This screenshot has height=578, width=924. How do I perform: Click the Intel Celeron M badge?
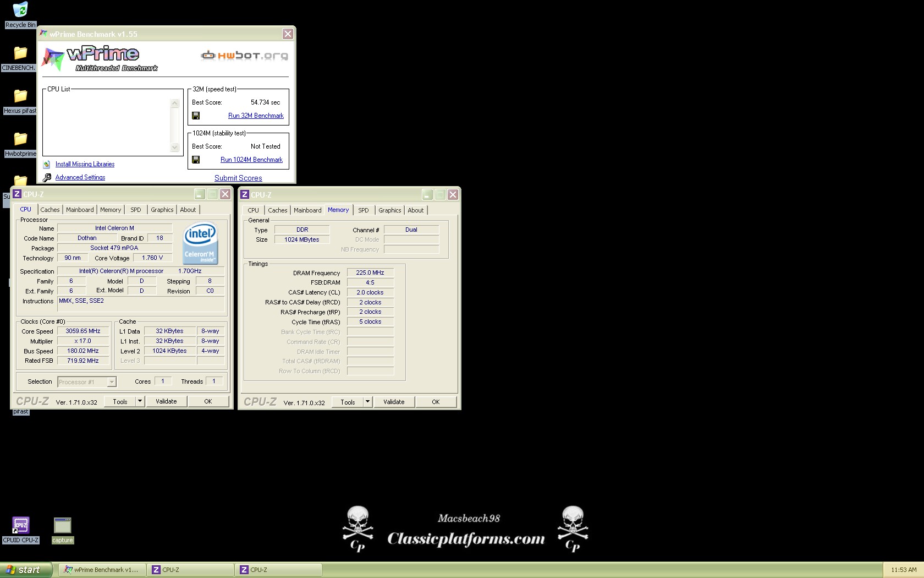pyautogui.click(x=200, y=243)
